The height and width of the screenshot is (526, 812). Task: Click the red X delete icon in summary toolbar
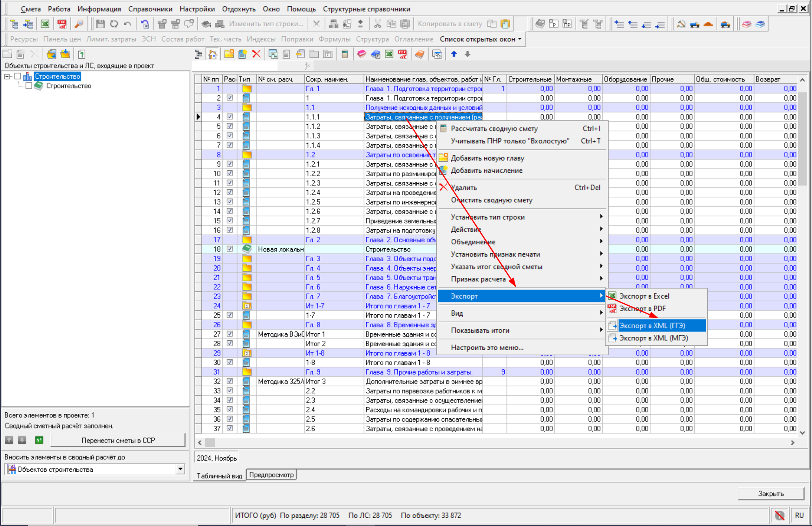point(257,54)
